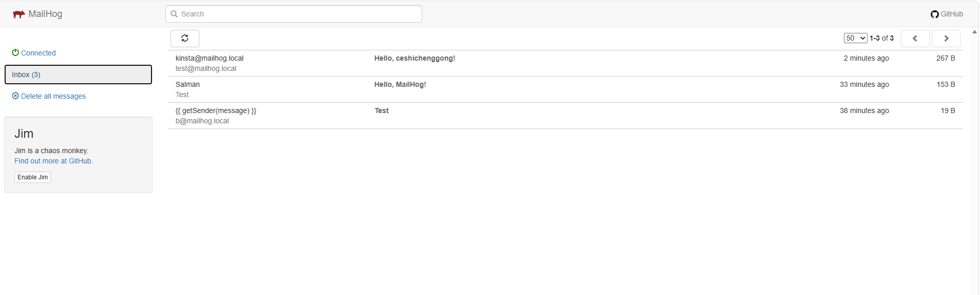The image size is (980, 295).
Task: Open Find out more at GitHub link
Action: 53,161
